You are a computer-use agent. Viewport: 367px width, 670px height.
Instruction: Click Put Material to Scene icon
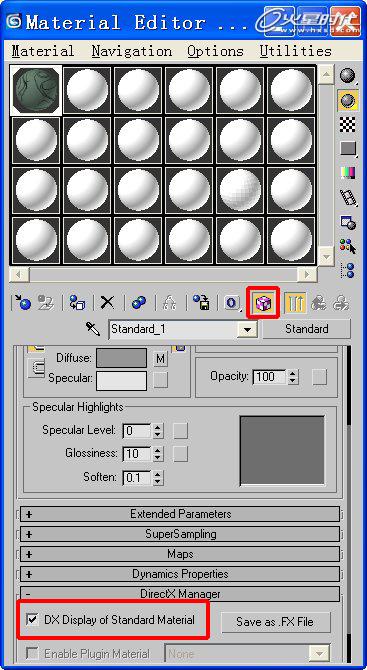pos(45,303)
